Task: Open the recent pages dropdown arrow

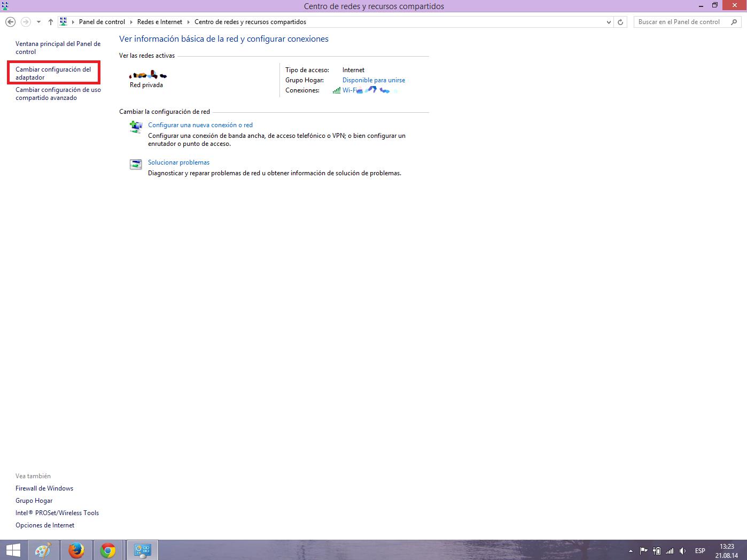Action: (x=38, y=22)
